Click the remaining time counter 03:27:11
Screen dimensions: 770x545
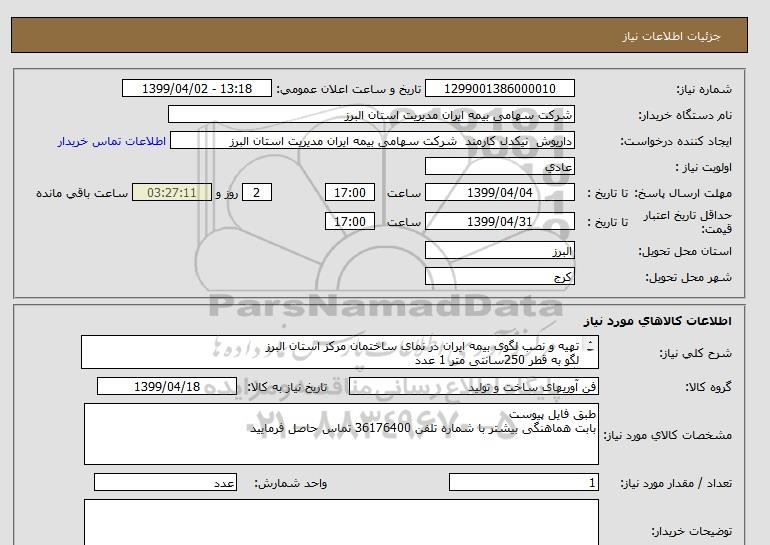172,192
